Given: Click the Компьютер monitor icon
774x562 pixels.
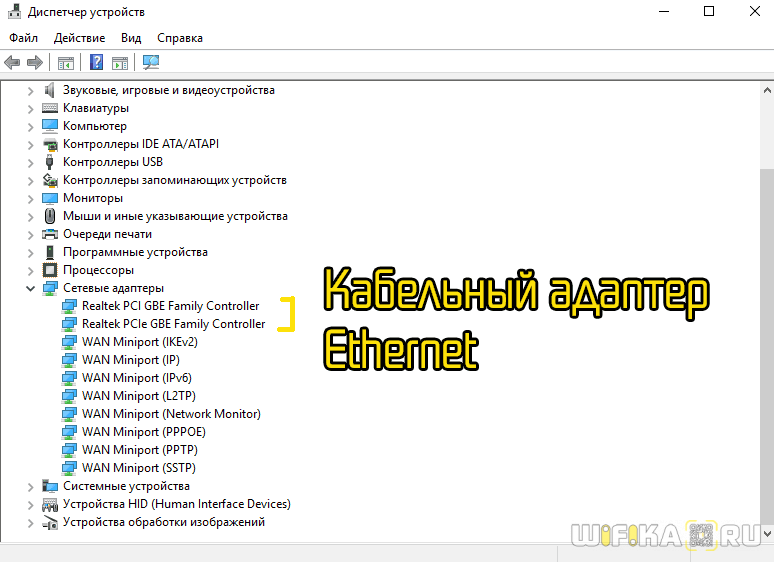Looking at the screenshot, I should (50, 126).
